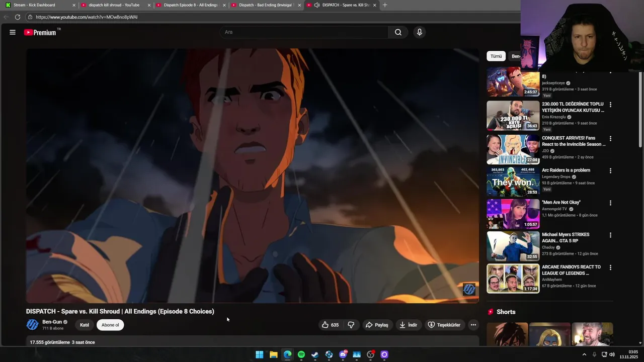The height and width of the screenshot is (362, 644).
Task: Open volume control in system tray
Action: point(612,354)
